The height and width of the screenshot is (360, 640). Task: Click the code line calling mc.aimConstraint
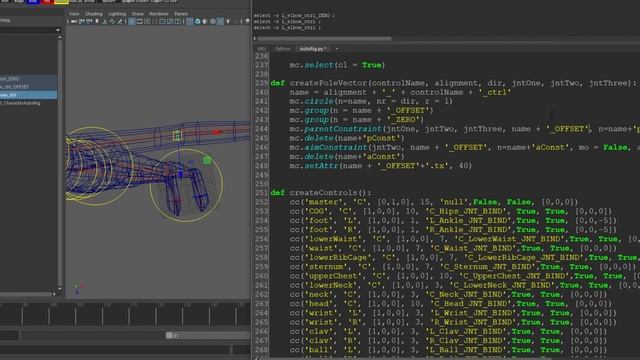pyautogui.click(x=464, y=147)
